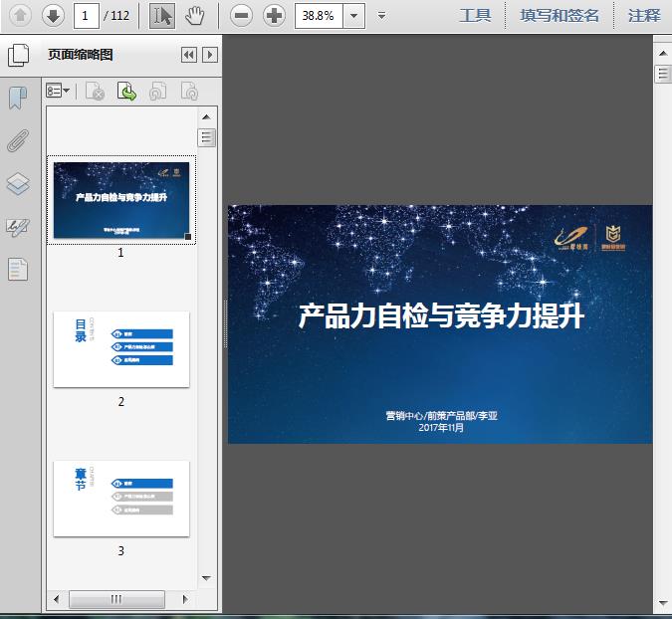The height and width of the screenshot is (619, 672).
Task: Go to next page with down arrow
Action: [53, 15]
